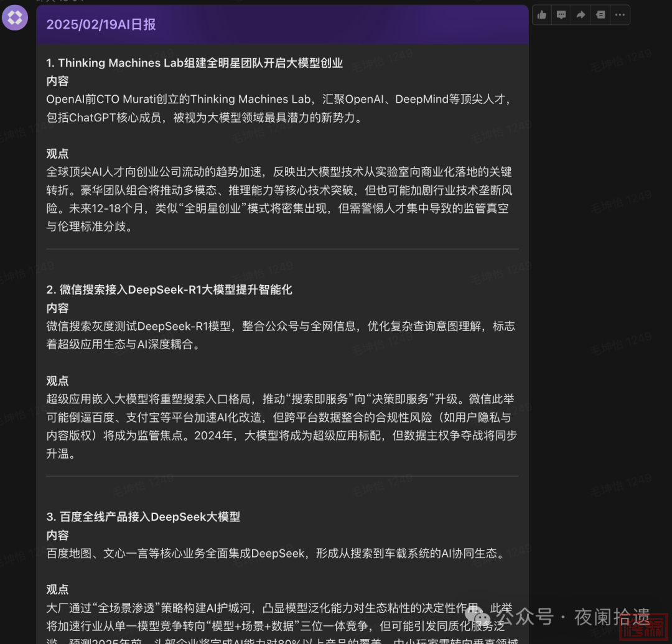Viewport: 672px width, 644px height.
Task: Click the line starting OpenAI前CTO Murati创立的
Action: coord(279,100)
